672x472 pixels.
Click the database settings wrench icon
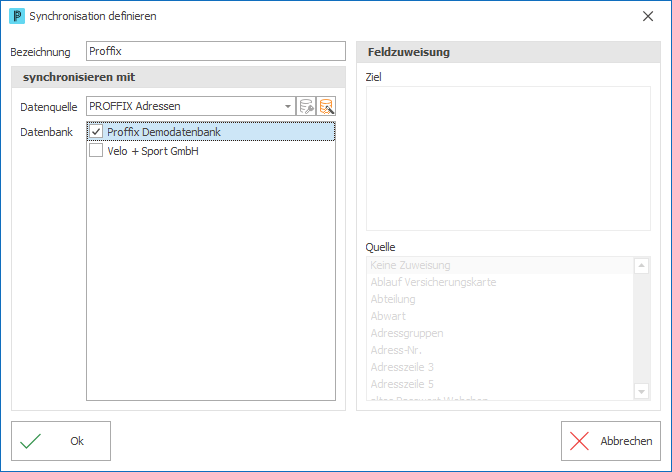click(x=306, y=106)
